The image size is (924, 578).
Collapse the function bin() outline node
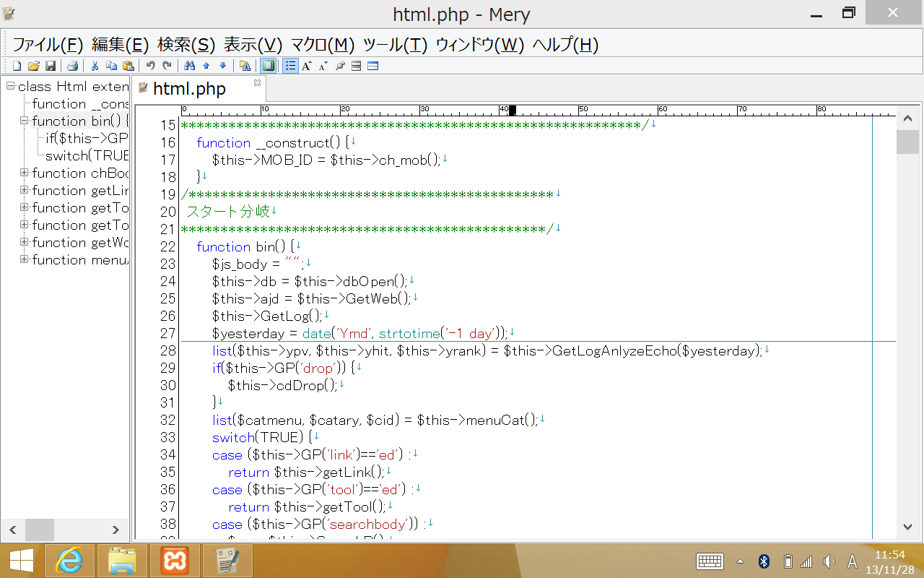[24, 121]
